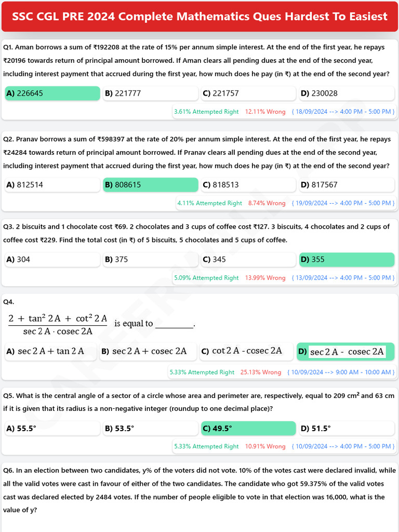Select Q1 option A) 226645

(52, 94)
